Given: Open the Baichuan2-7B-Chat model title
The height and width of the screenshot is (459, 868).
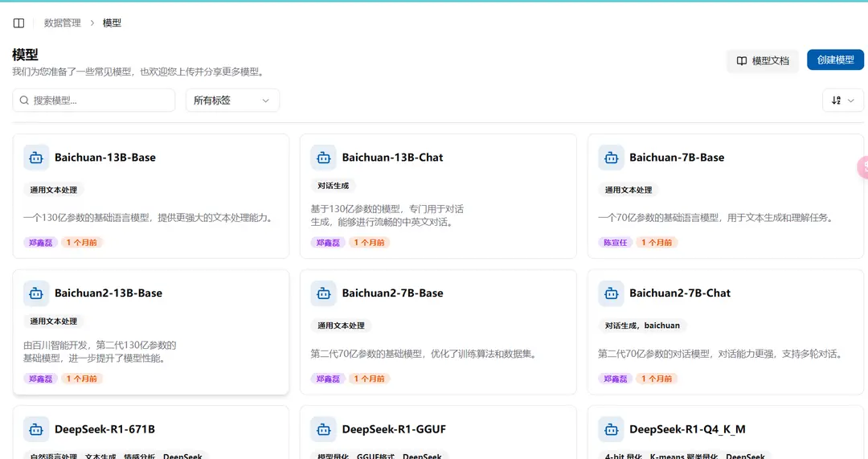Looking at the screenshot, I should tap(680, 293).
